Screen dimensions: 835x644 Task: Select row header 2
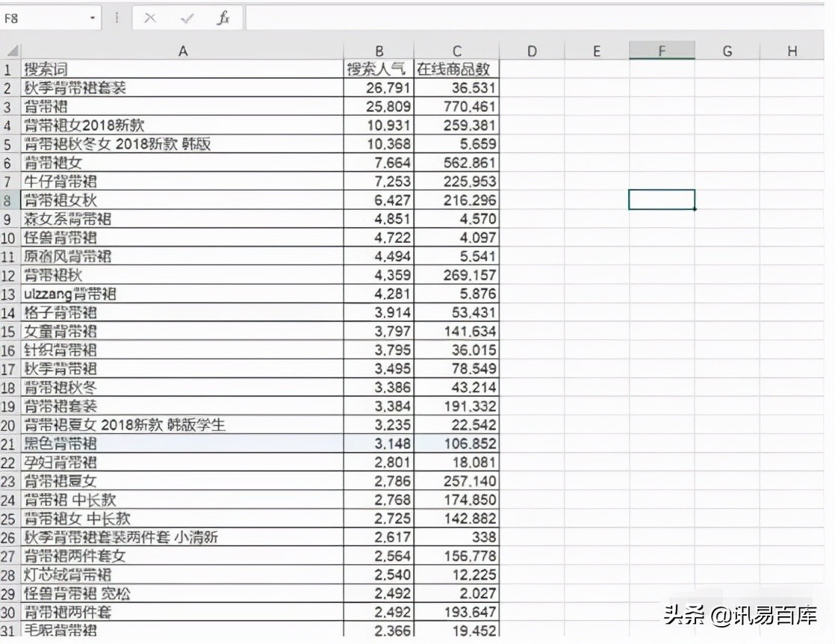(x=8, y=87)
